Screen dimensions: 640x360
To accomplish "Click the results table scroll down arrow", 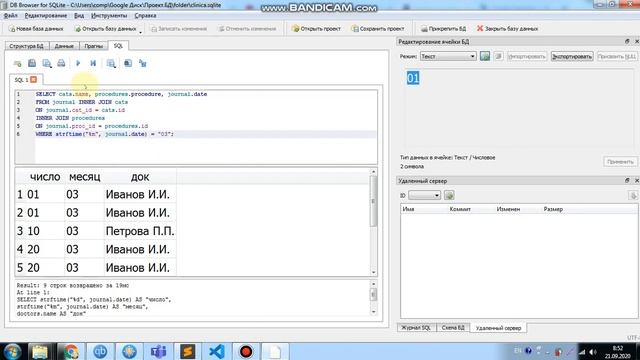I will [x=373, y=272].
